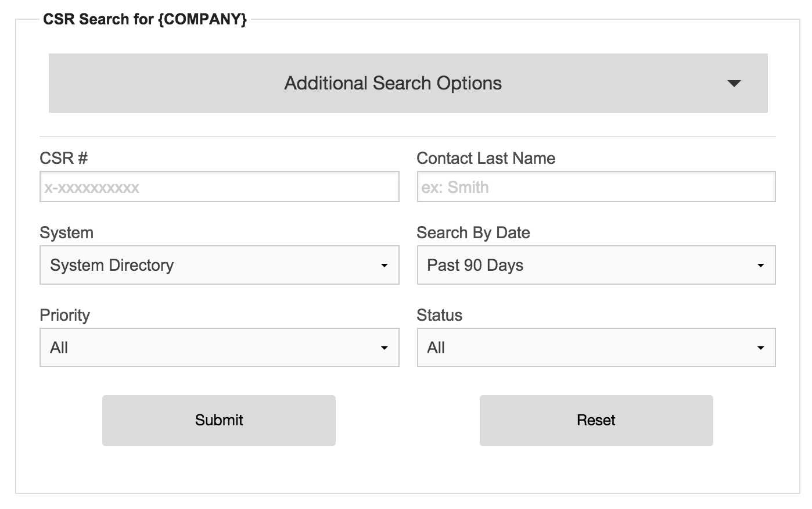Click the caret arrow on Status dropdown

click(x=760, y=348)
